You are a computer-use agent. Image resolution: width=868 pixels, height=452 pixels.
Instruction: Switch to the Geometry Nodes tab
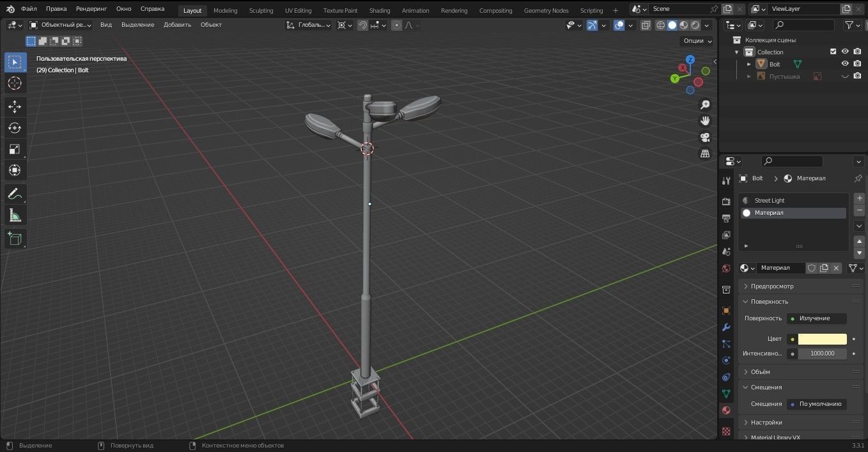point(546,10)
